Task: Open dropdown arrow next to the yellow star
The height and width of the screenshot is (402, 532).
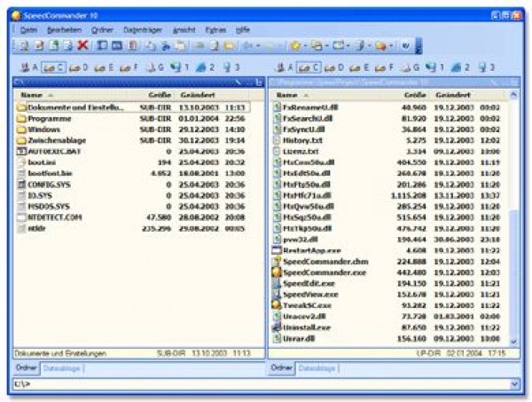Action: point(306,46)
